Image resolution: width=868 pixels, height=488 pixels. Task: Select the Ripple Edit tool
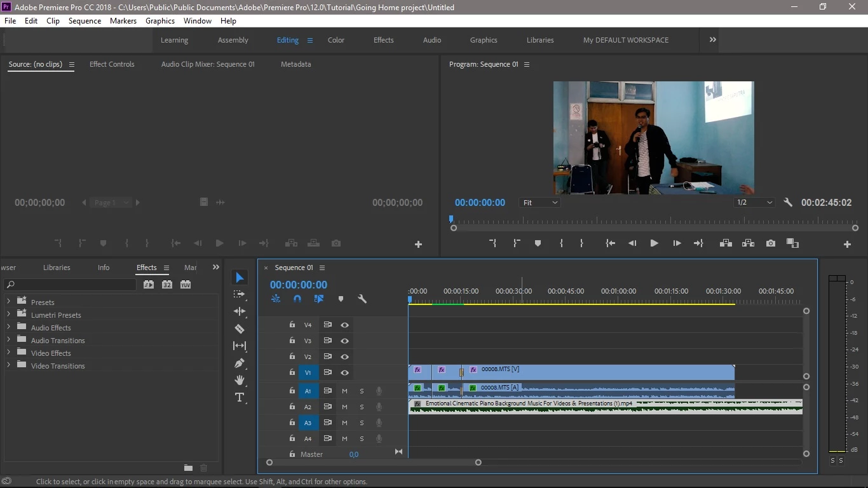(240, 311)
